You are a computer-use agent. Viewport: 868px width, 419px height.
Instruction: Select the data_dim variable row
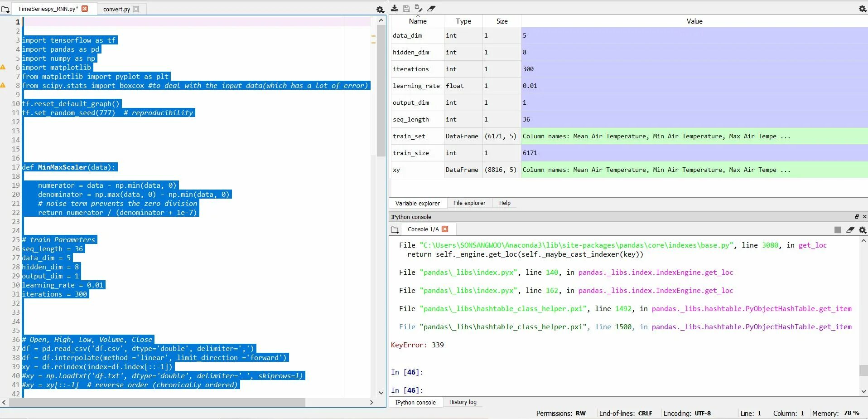click(x=629, y=35)
